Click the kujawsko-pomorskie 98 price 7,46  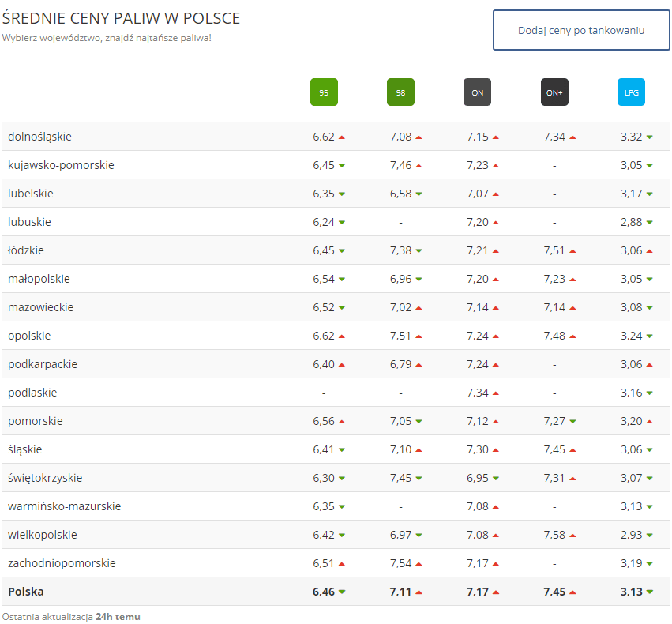coord(400,165)
